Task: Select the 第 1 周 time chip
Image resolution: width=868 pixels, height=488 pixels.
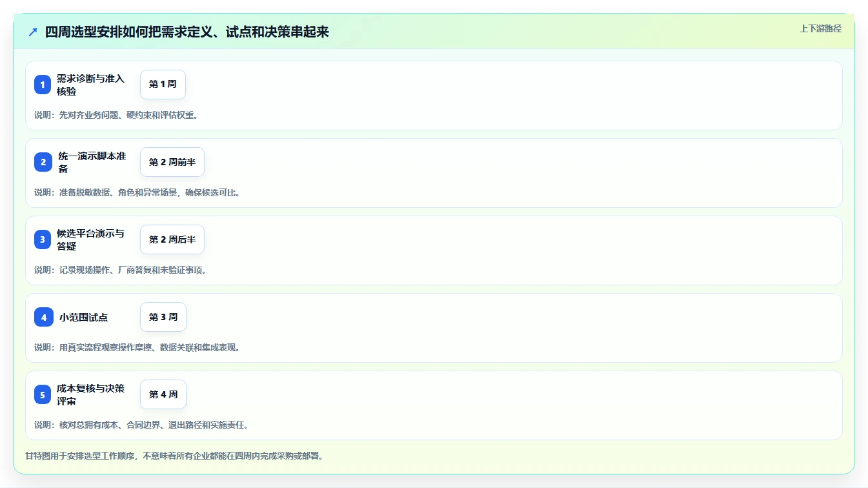Action: tap(163, 85)
